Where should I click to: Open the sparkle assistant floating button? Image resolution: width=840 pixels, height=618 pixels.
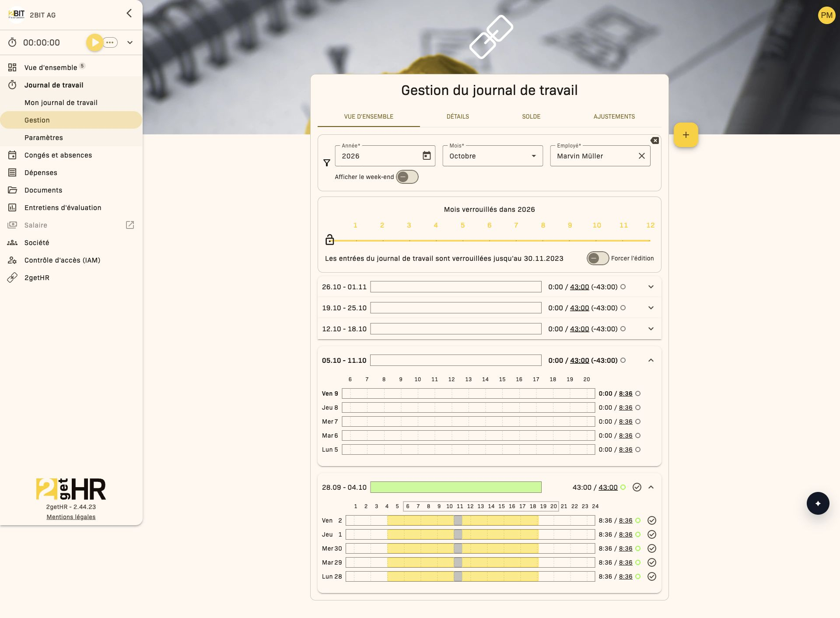point(818,503)
